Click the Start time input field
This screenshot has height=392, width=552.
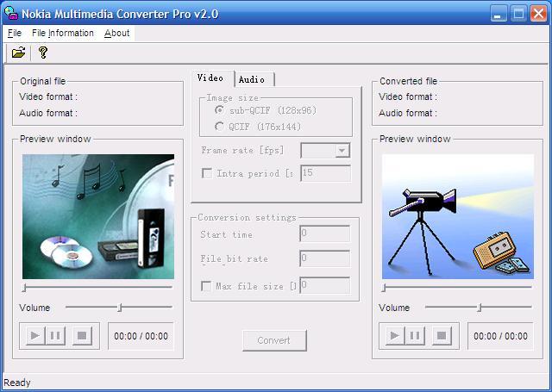[324, 234]
